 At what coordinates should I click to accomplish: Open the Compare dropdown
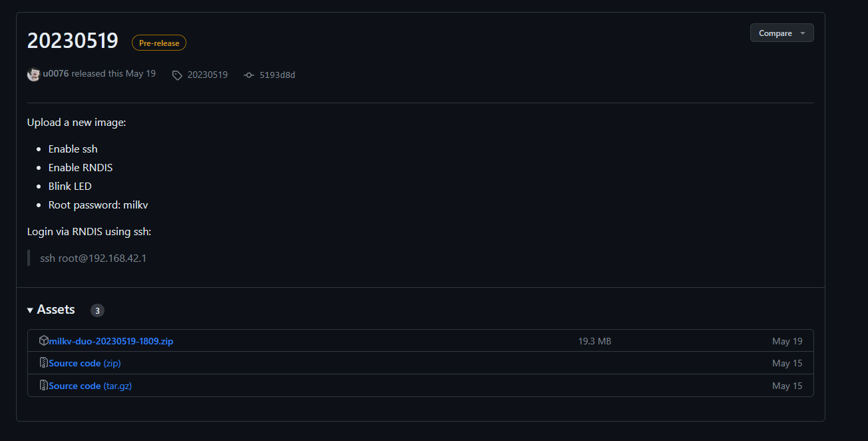(781, 33)
